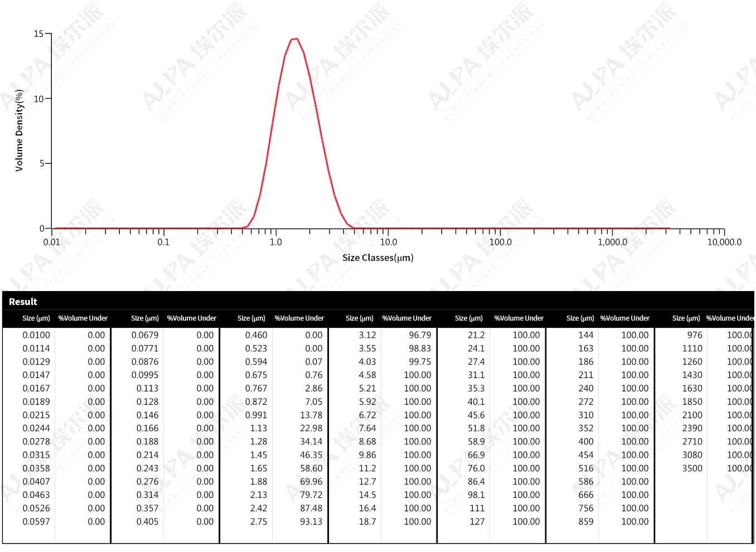Click the Volume Density(%) y-axis label

pyautogui.click(x=20, y=130)
